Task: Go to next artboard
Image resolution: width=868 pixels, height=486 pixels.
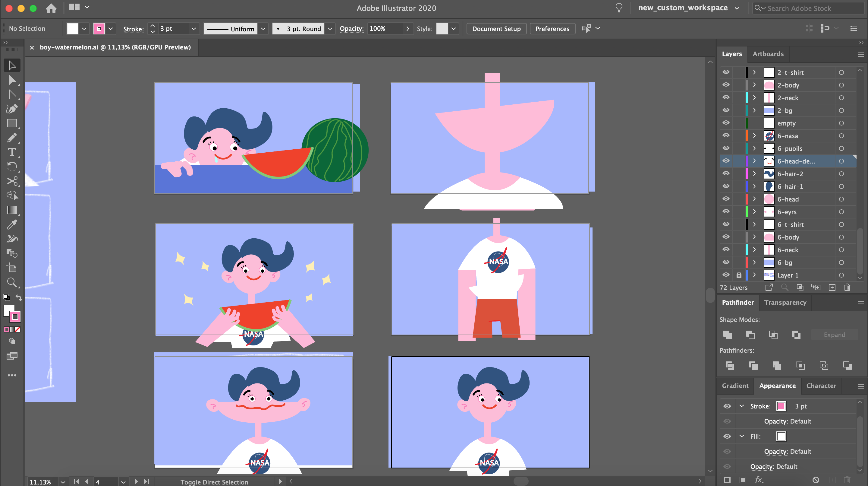Action: (x=136, y=481)
